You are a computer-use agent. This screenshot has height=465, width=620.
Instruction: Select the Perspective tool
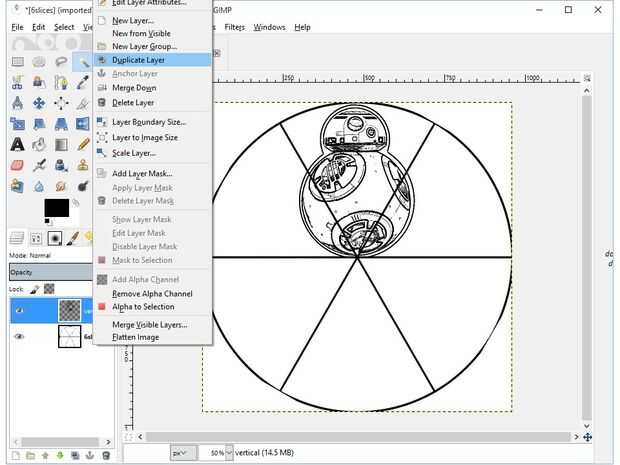pyautogui.click(x=60, y=124)
